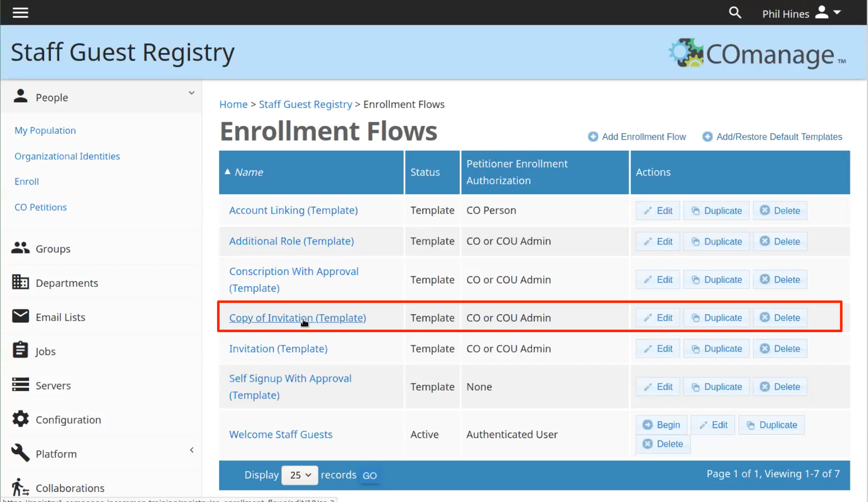
Task: Begin the Welcome Staff Guests flow
Action: tap(661, 425)
